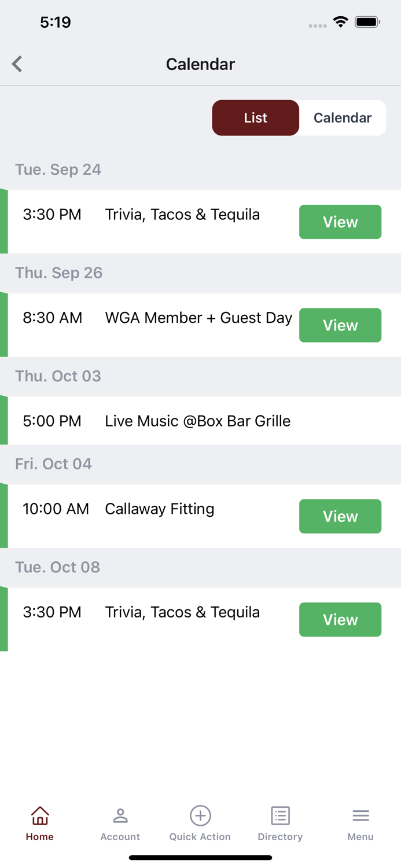
Task: Open the Account person icon
Action: (x=120, y=815)
